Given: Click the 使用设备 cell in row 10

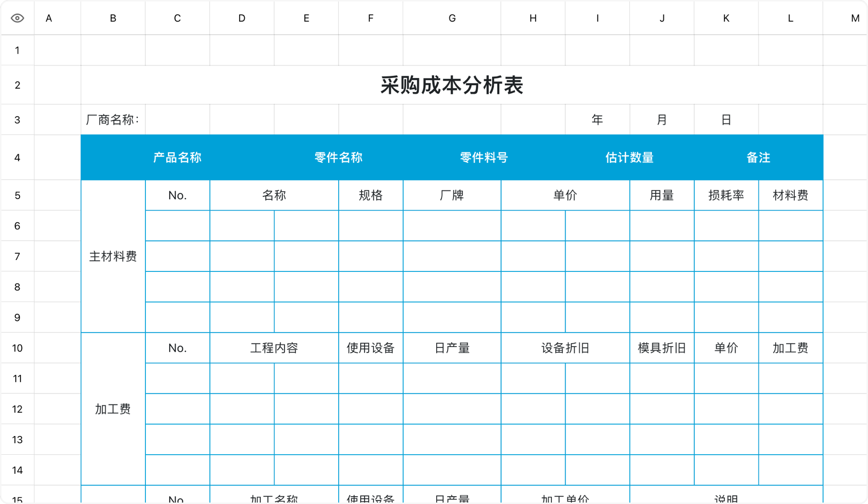Looking at the screenshot, I should (x=371, y=348).
